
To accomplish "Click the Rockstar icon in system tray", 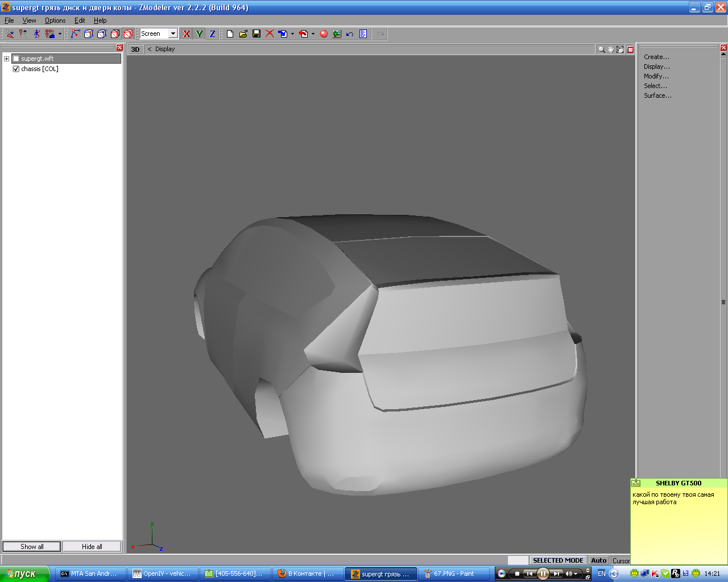I will tap(676, 574).
